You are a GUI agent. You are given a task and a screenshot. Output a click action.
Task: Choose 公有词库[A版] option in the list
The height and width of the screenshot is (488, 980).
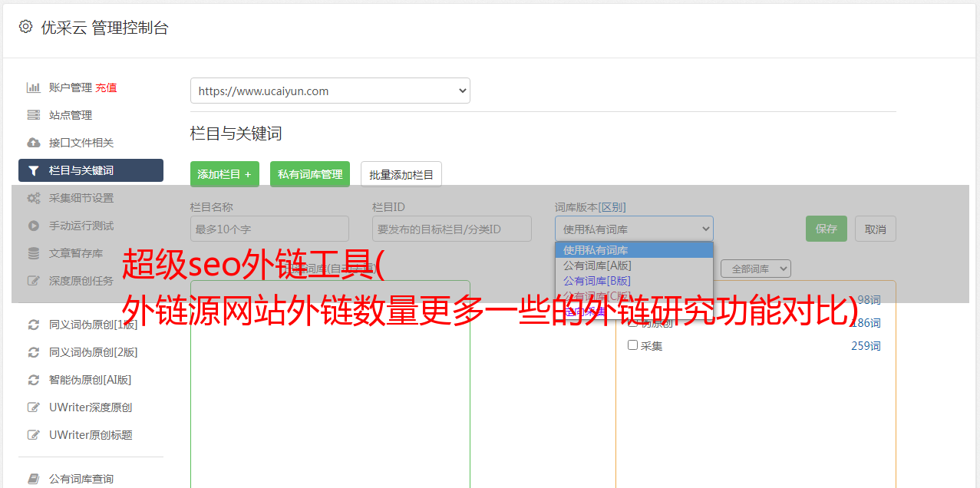point(634,265)
